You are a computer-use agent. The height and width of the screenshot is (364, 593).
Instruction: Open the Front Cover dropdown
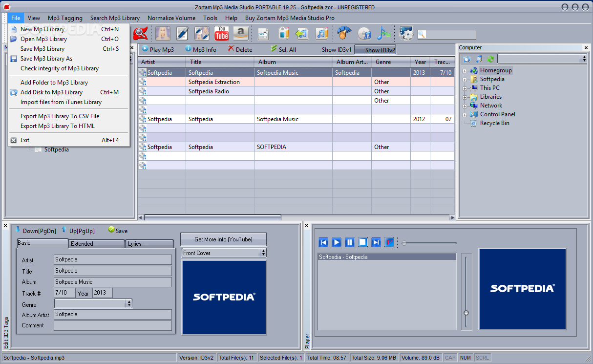click(263, 253)
